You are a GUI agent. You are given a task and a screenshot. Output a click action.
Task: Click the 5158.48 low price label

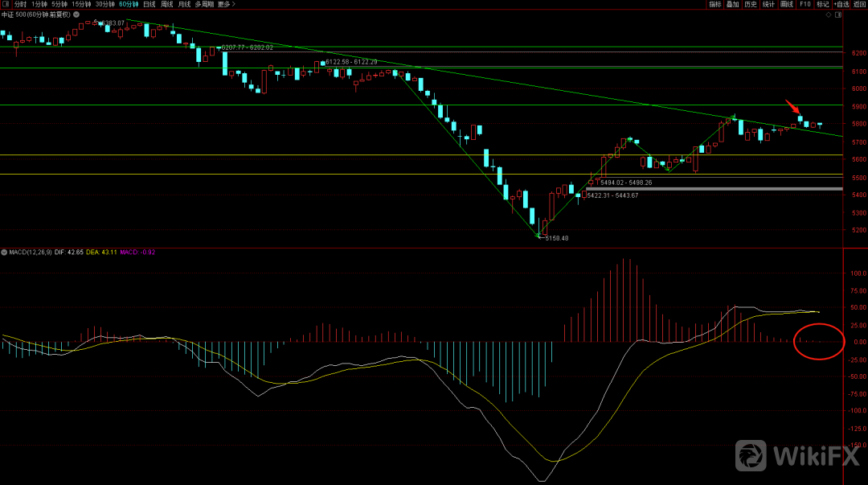point(556,238)
